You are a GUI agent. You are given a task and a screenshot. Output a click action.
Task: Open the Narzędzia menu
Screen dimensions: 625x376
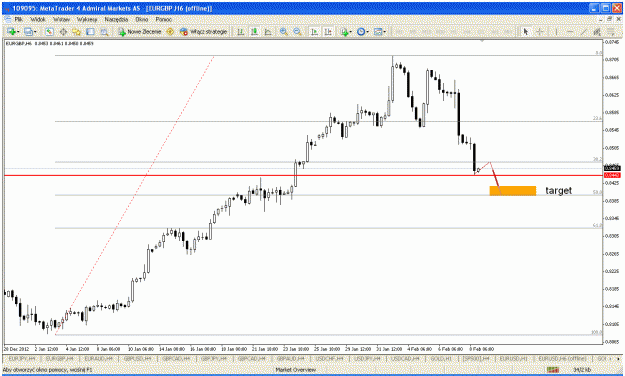pos(116,19)
